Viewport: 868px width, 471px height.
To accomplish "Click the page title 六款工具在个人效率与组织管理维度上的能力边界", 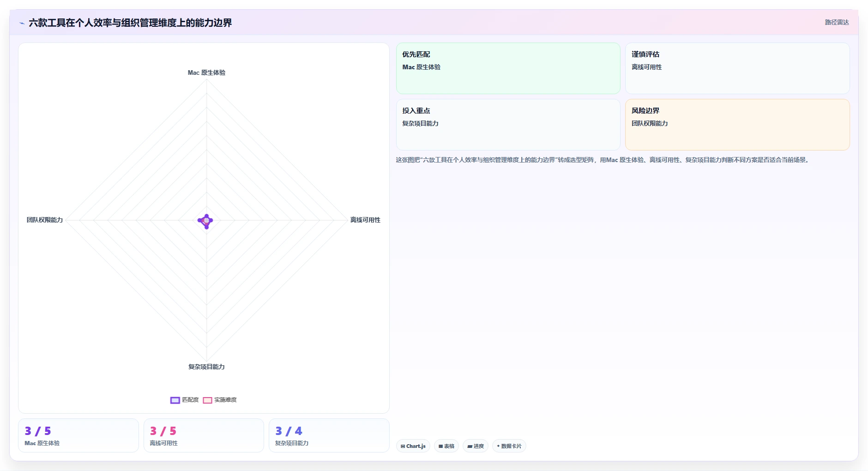I will pyautogui.click(x=130, y=23).
